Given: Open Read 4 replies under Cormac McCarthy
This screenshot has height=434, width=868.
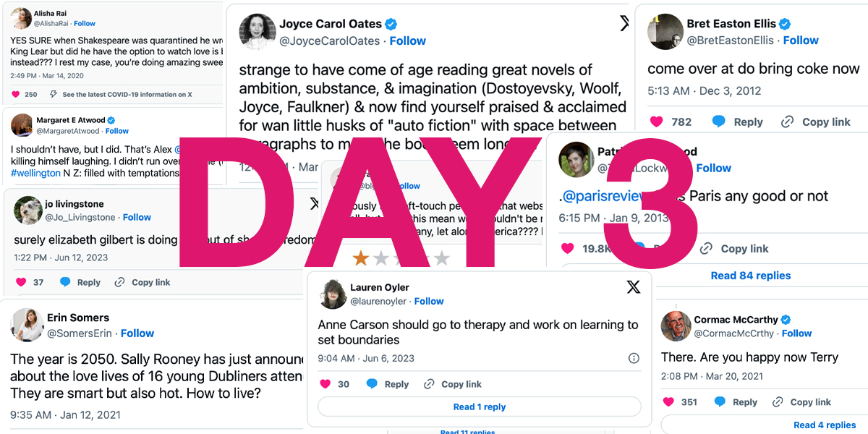Looking at the screenshot, I should pyautogui.click(x=825, y=425).
